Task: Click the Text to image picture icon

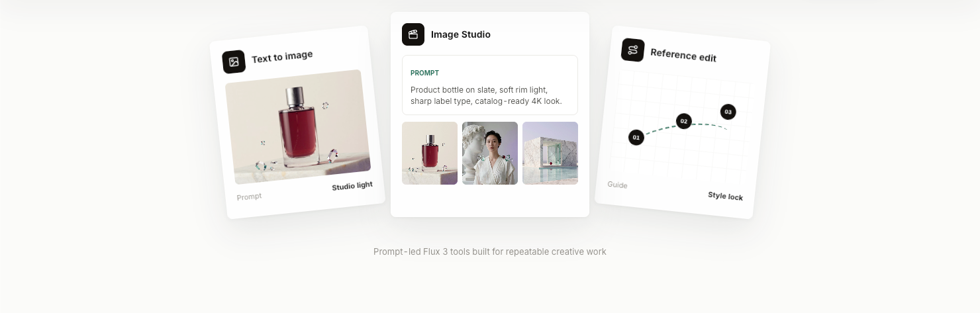Action: click(x=234, y=62)
